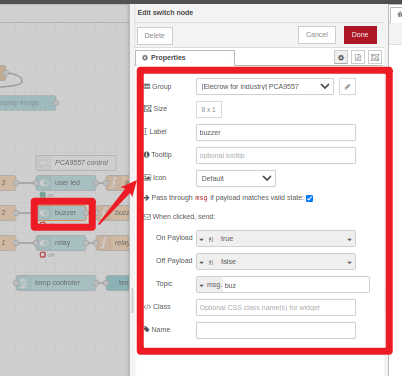Select the relay switch node
Viewport: 402px width, 376px height.
[61, 243]
